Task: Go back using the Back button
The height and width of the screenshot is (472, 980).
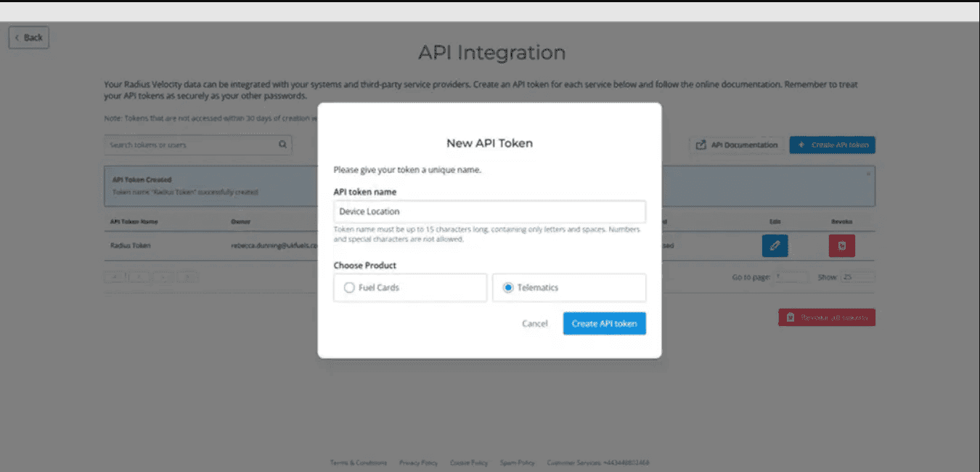Action: [x=29, y=38]
